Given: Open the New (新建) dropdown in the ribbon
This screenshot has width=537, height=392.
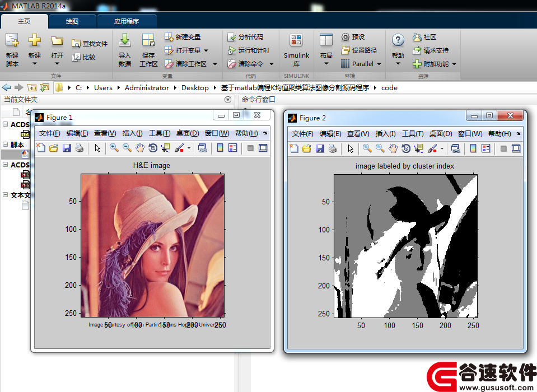Looking at the screenshot, I should click(x=34, y=63).
